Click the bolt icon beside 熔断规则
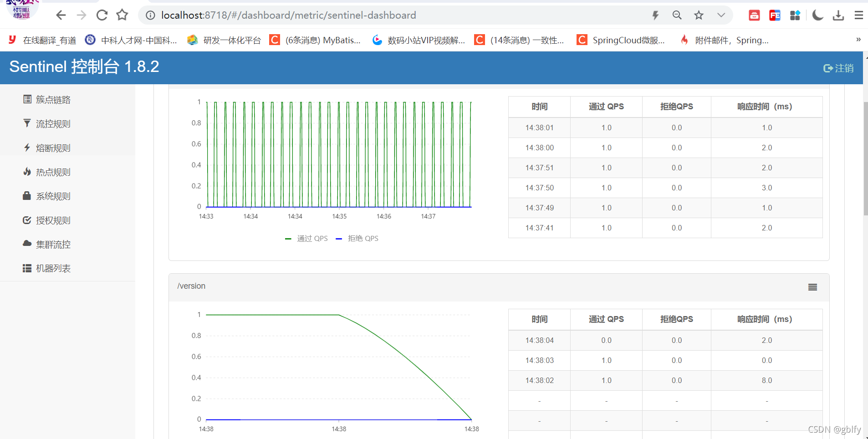The width and height of the screenshot is (868, 439). [x=27, y=148]
